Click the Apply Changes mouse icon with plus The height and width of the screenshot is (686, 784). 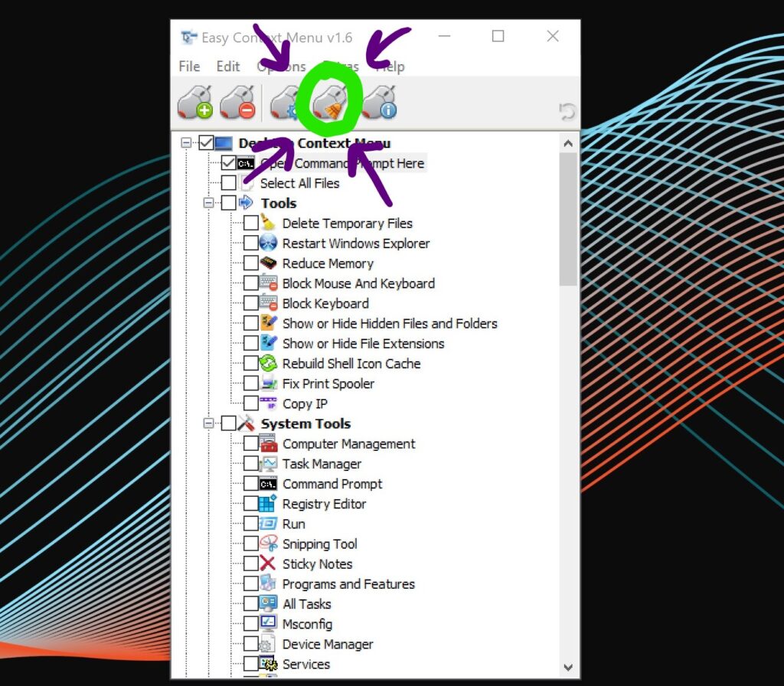point(195,103)
